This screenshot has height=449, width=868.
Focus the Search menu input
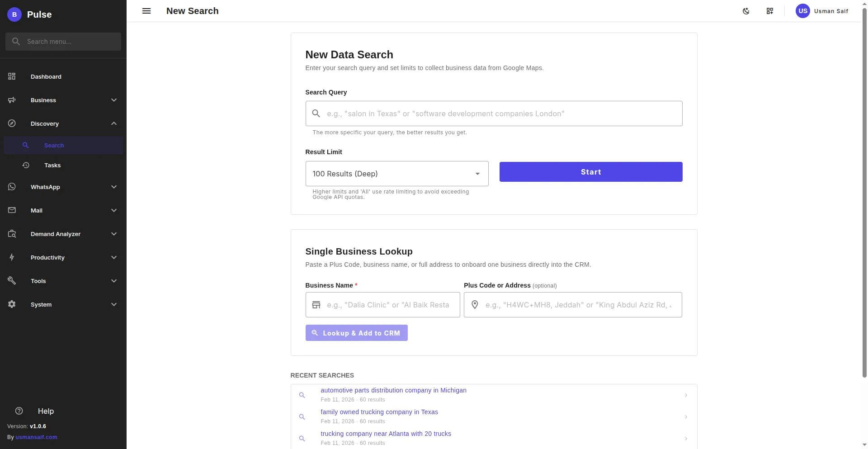point(63,42)
